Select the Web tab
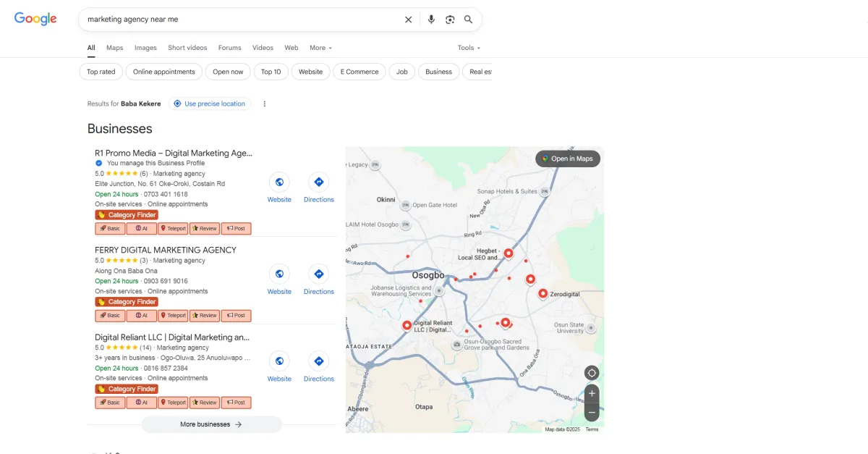The image size is (868, 454). (x=292, y=48)
